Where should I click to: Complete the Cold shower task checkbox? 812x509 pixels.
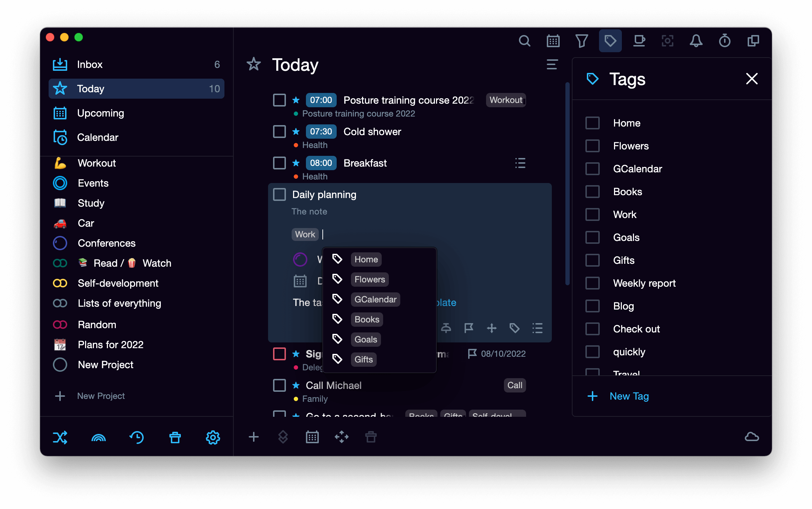tap(279, 132)
